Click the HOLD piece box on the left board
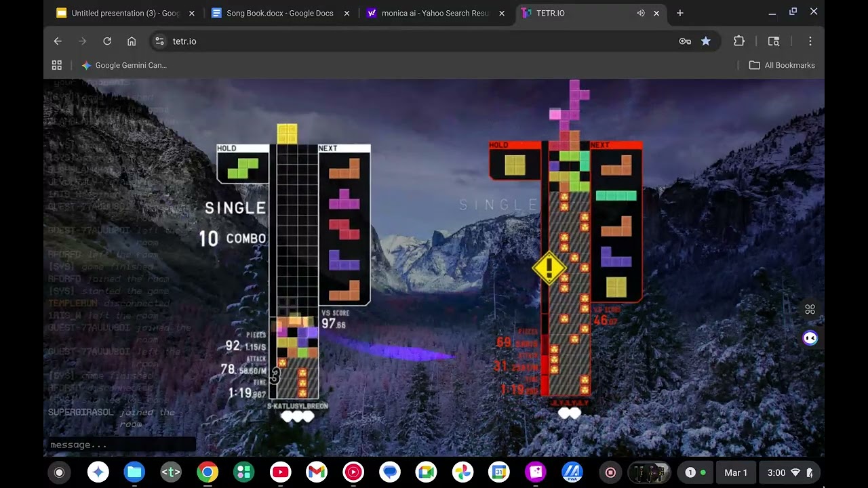The image size is (868, 488). [243, 163]
